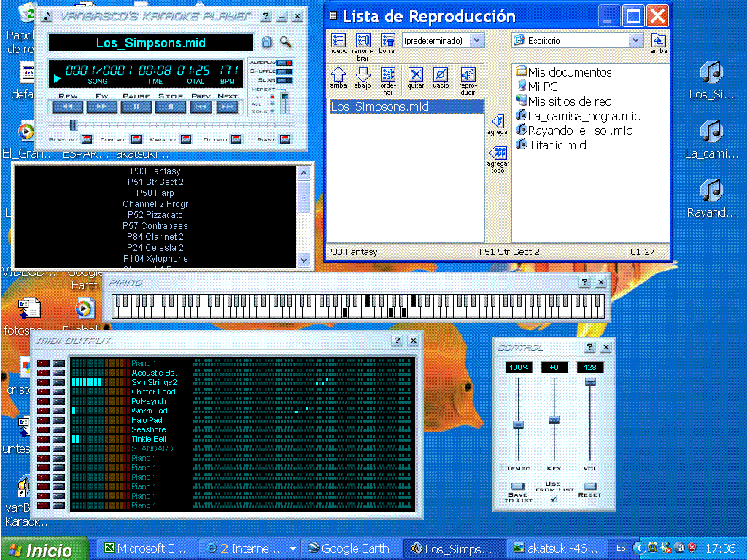Click the Prev track button
The height and width of the screenshot is (560, 747).
tap(201, 106)
